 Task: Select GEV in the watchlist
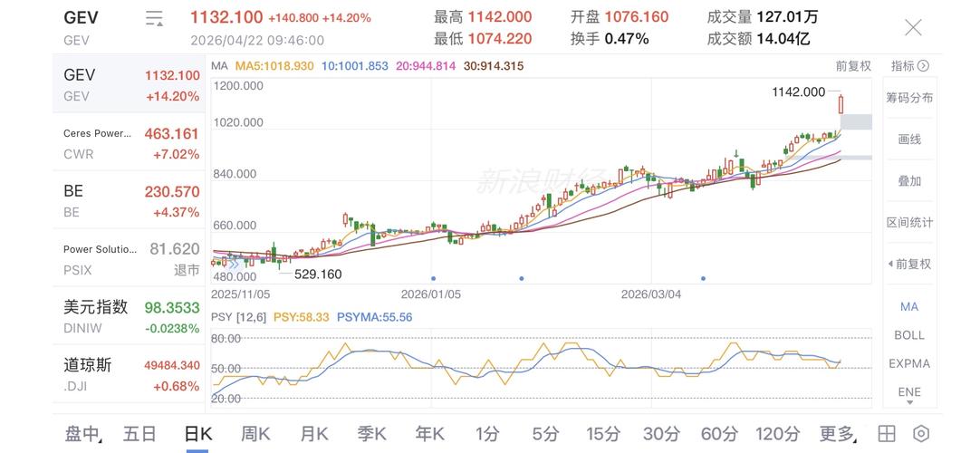click(x=129, y=84)
